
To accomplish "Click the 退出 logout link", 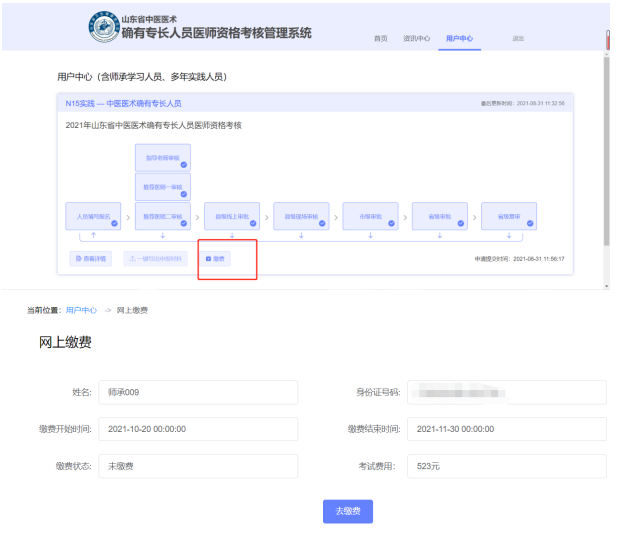I will (518, 38).
